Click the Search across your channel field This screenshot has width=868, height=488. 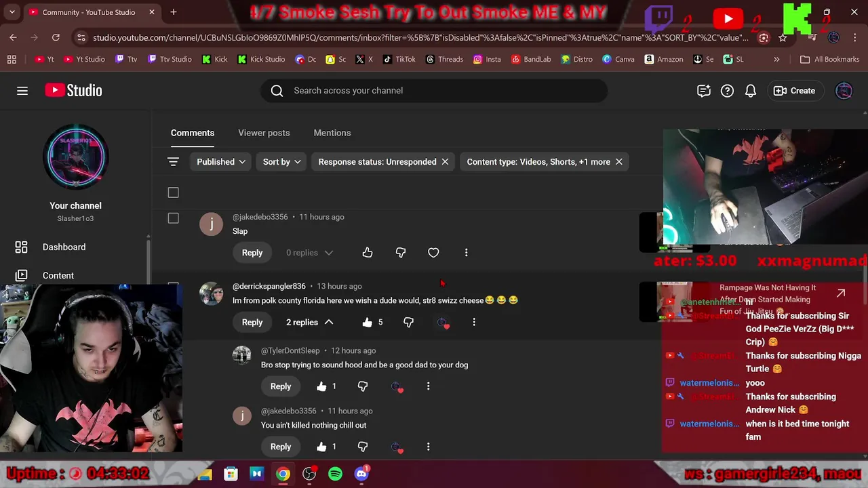point(434,91)
